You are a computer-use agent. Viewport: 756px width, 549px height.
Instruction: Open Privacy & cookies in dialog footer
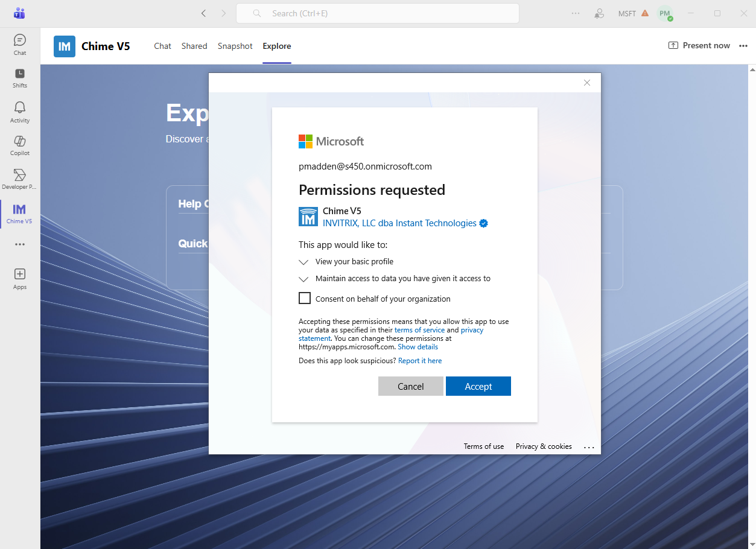pos(544,446)
